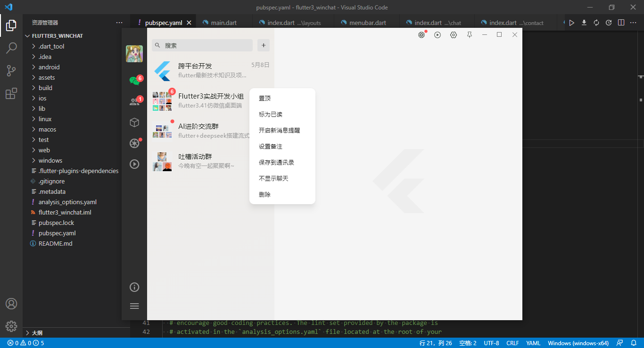The image size is (644, 348).
Task: Choose 不显示聊天 menu item
Action: click(282, 179)
